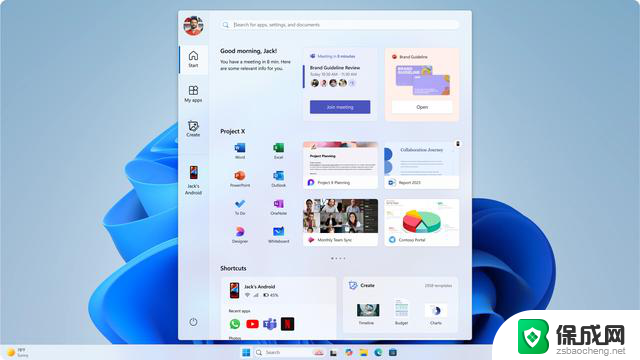Click Open on the Brand Guideline card
Screen dimensions: 640x360
click(422, 107)
